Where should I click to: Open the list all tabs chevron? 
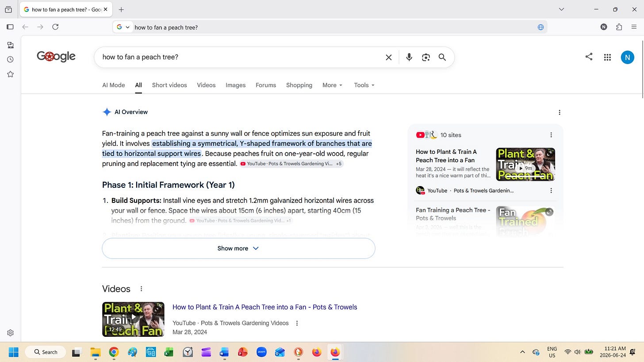coord(561,9)
